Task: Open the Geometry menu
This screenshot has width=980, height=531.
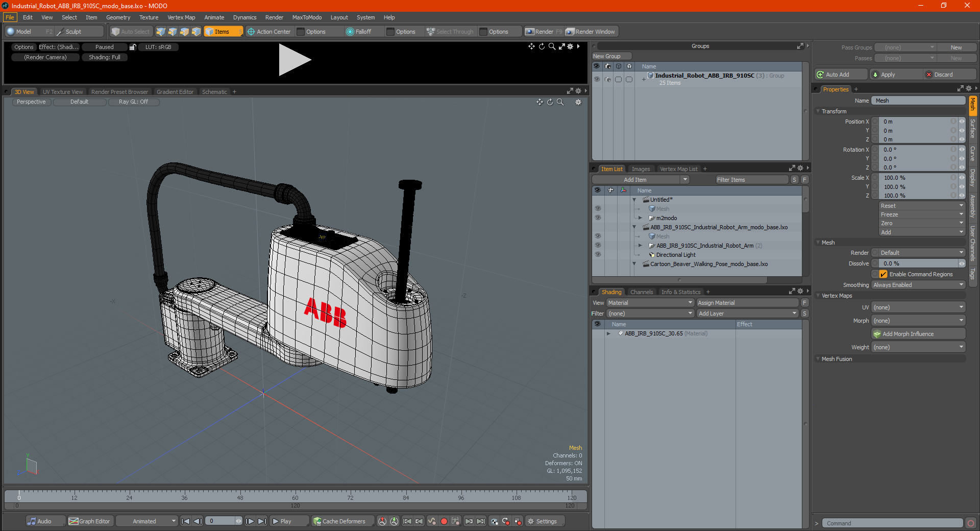Action: tap(118, 17)
